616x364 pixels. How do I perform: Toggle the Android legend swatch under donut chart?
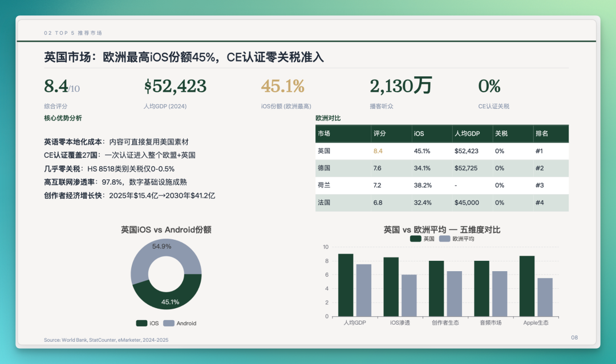click(168, 323)
